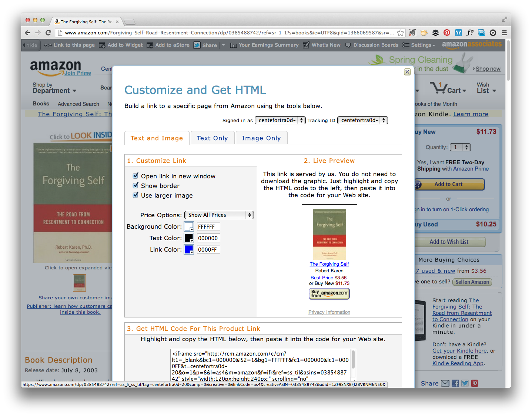Open Privacy Information link
Viewport: 532px width, 417px height.
329,312
